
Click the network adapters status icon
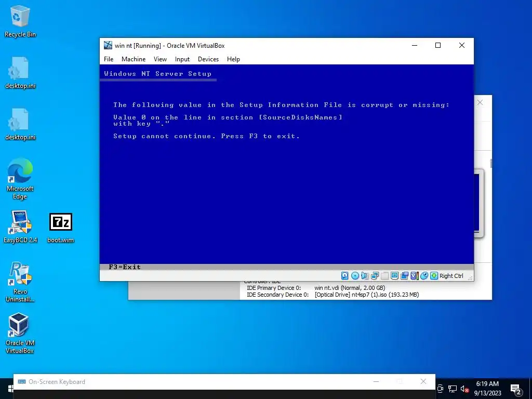pos(375,276)
